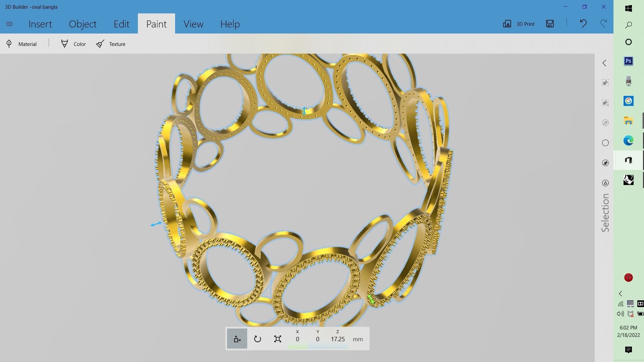Save the model with the disk icon
644x362 pixels.
pos(550,23)
